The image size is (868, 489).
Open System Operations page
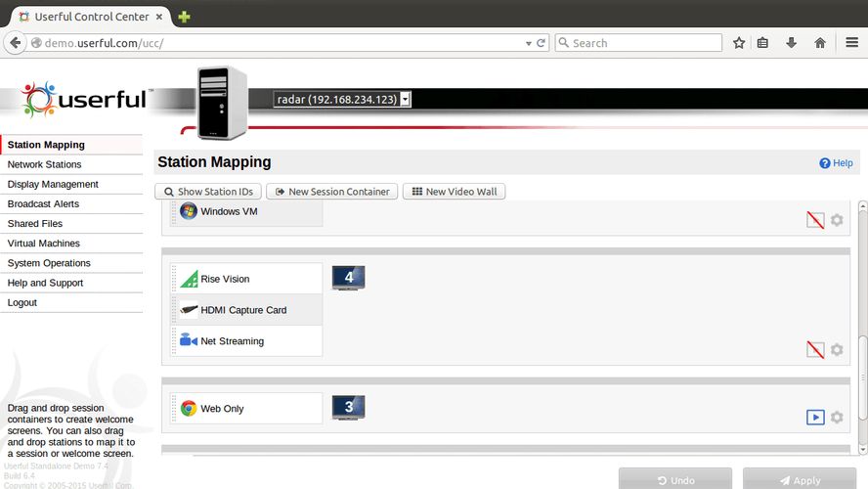coord(72,263)
